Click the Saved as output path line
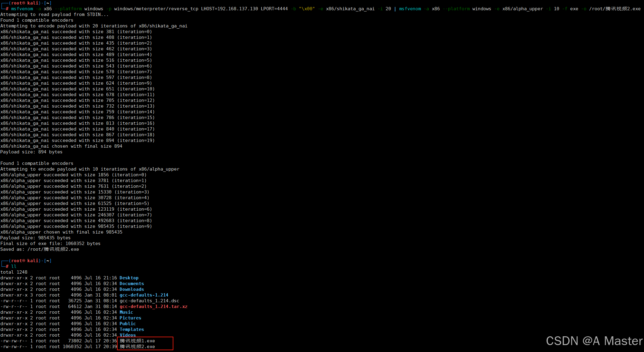This screenshot has width=644, height=352. pos(39,249)
